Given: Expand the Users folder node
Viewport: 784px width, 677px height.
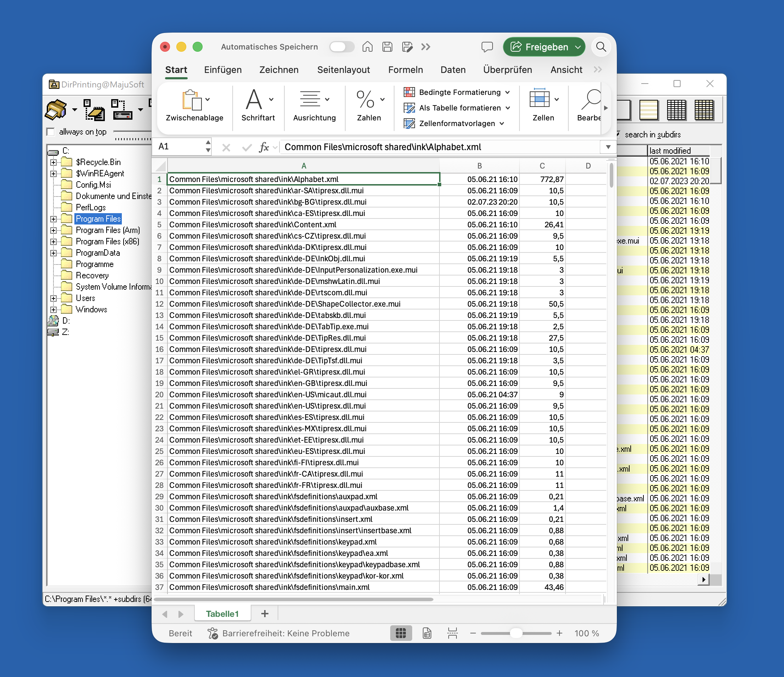Looking at the screenshot, I should point(53,298).
